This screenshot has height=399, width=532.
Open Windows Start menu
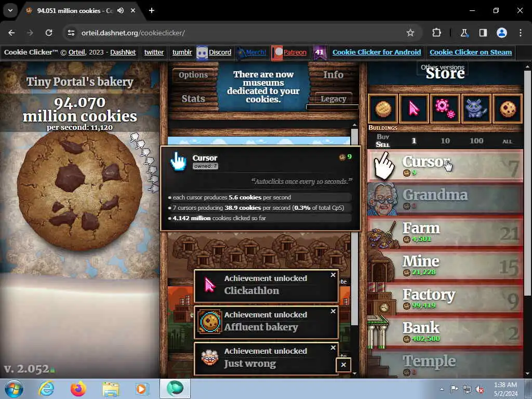(x=14, y=389)
